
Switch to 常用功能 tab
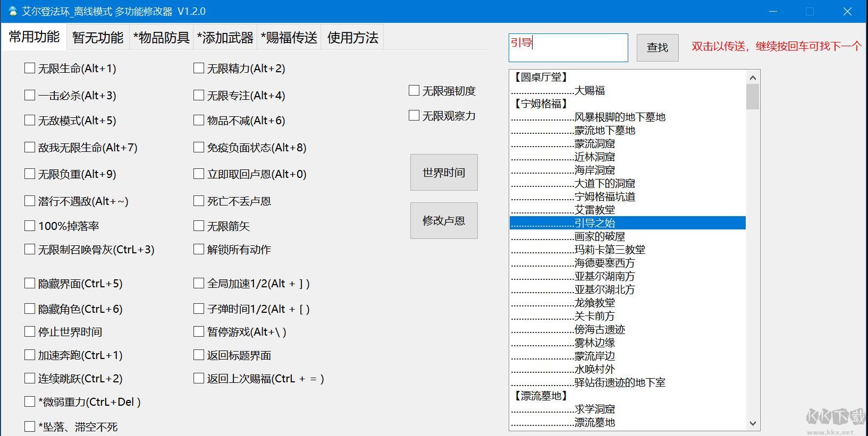pos(34,37)
